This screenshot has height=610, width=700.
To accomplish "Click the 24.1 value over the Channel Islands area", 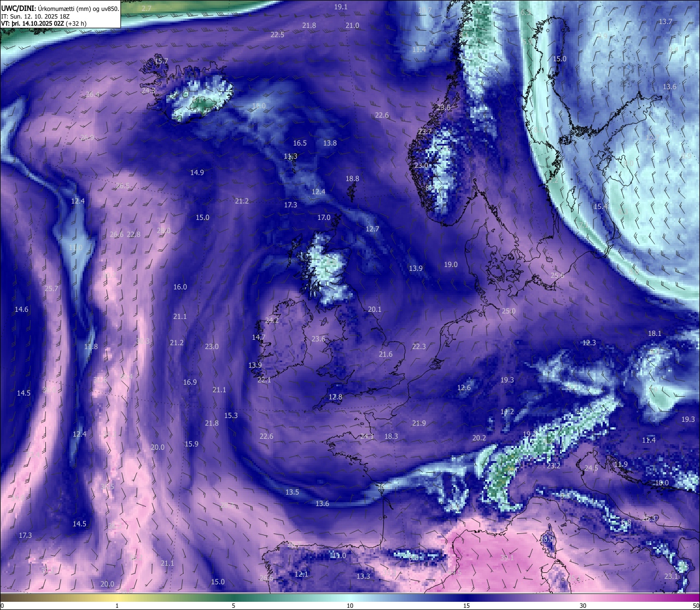I will [366, 436].
